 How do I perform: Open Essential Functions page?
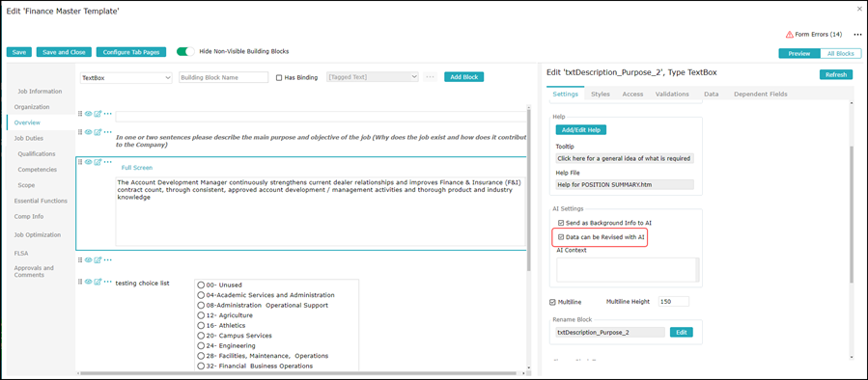coord(41,201)
